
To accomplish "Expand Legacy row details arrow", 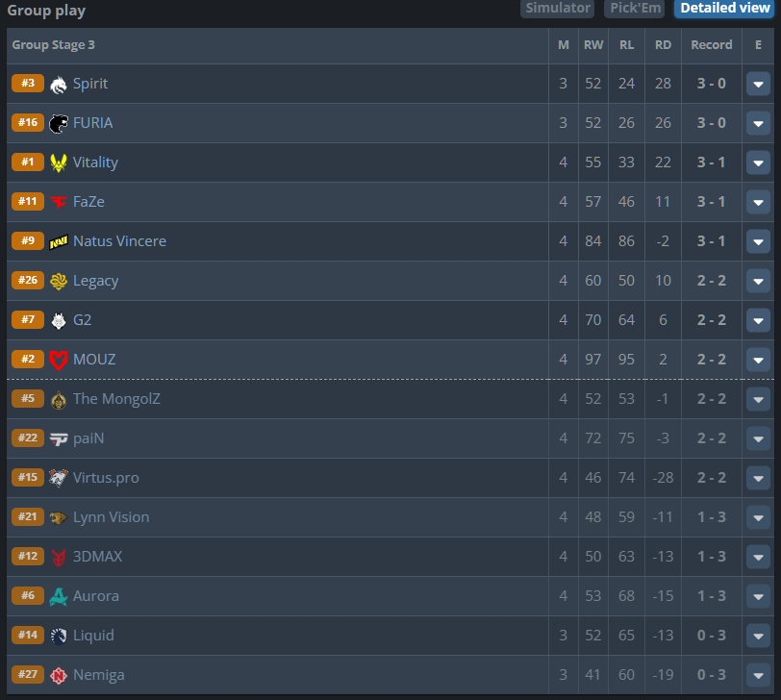I will point(758,282).
